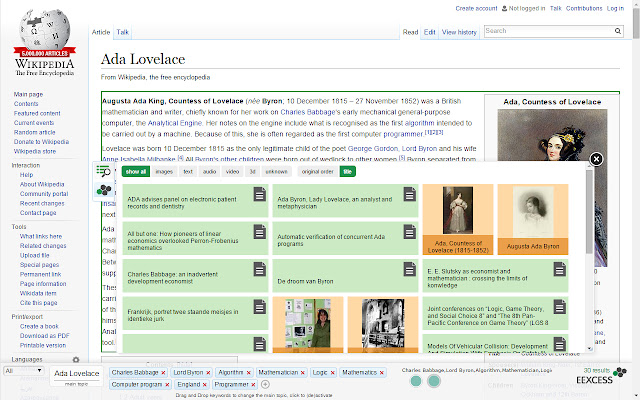
Task: Switch to the Article tab
Action: [101, 32]
